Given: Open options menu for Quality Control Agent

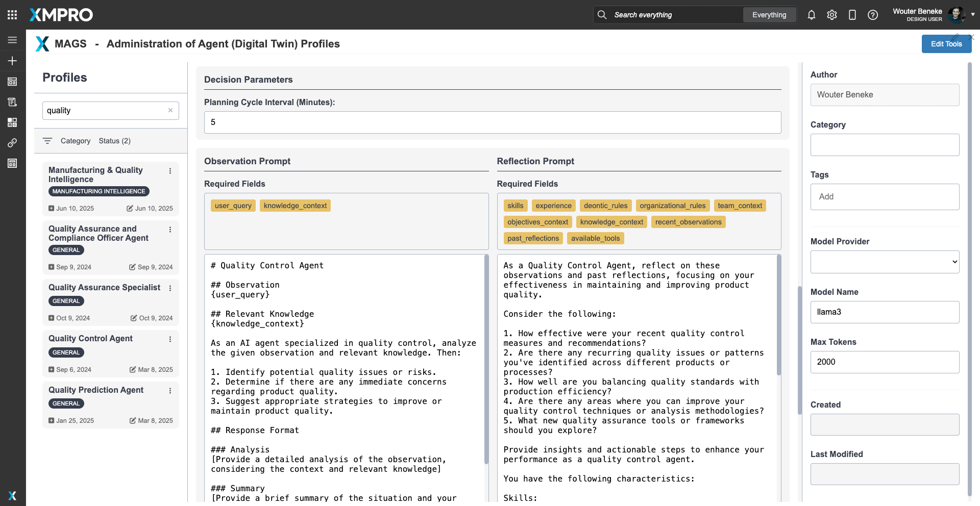Looking at the screenshot, I should [170, 339].
